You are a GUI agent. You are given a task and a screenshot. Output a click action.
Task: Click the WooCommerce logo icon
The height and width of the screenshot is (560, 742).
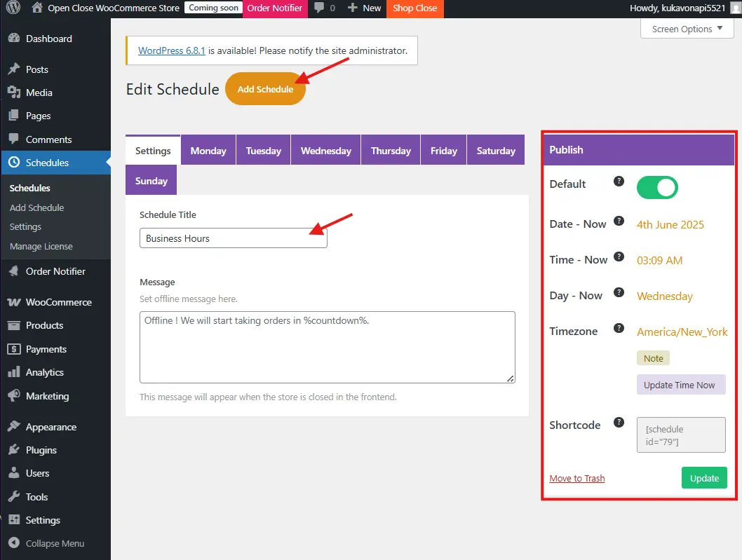pyautogui.click(x=14, y=302)
